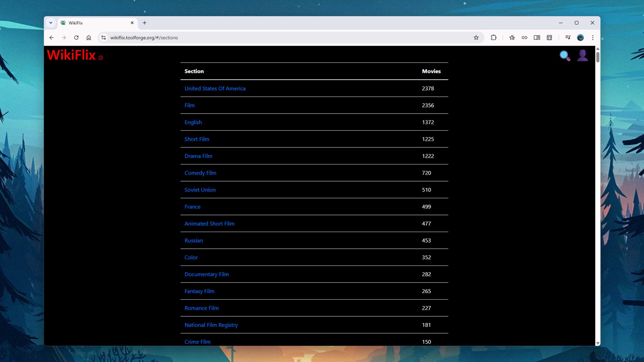Open the media playback control icon

pyautogui.click(x=568, y=37)
